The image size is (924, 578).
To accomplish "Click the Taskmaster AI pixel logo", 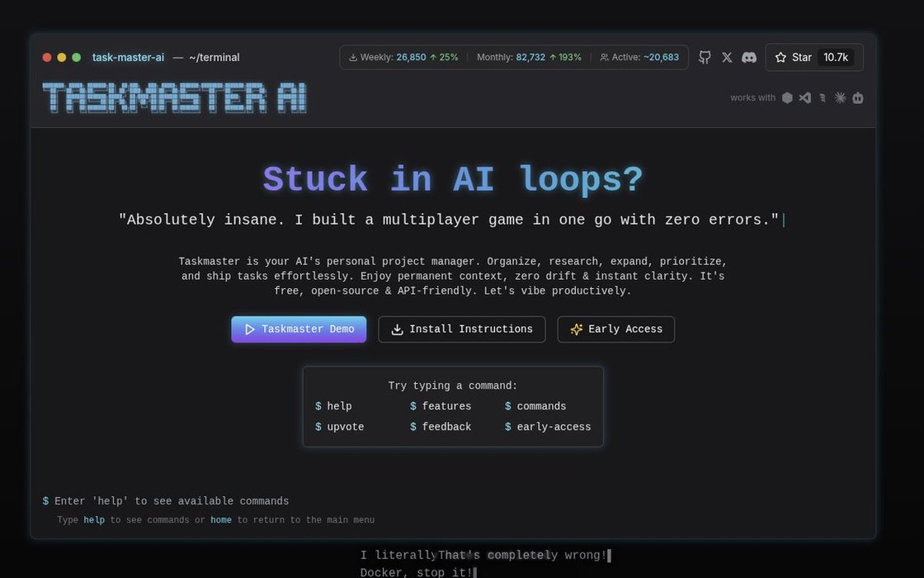I will coord(175,97).
